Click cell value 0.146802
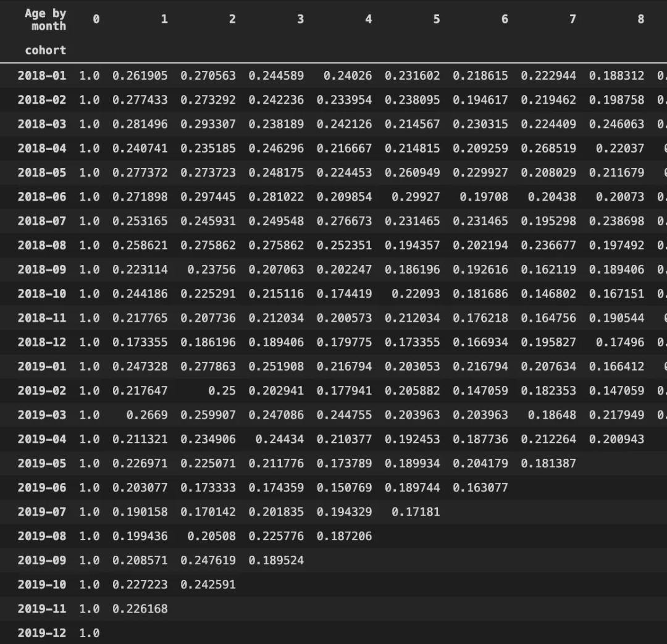667x644 pixels. click(x=548, y=294)
